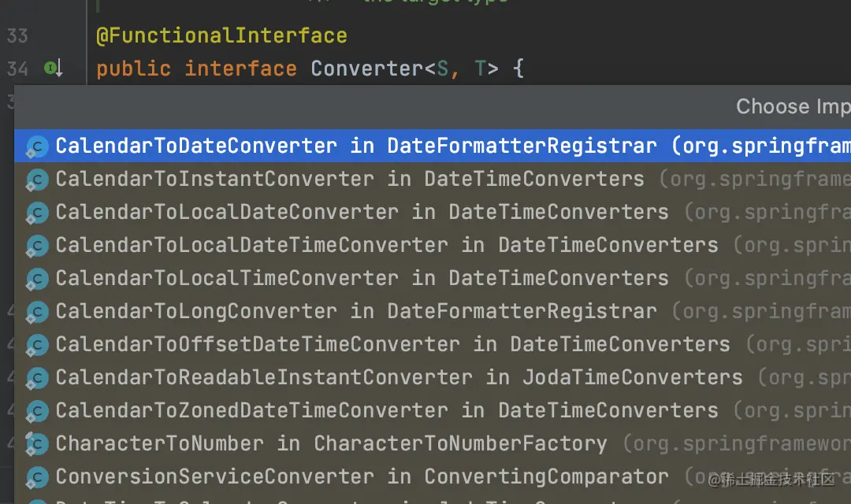Click class icon of CalendarToLocalDateTimeConverter row
The width and height of the screenshot is (851, 504).
pos(37,246)
